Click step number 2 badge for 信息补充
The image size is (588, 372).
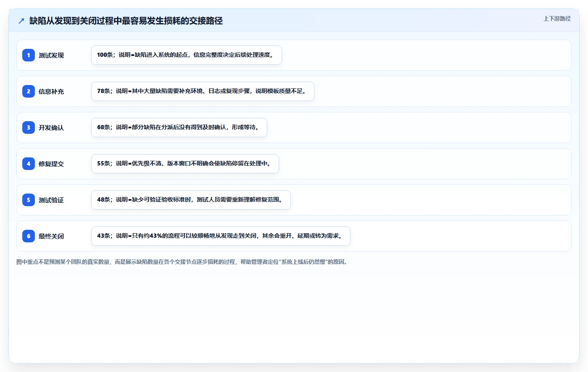point(29,91)
